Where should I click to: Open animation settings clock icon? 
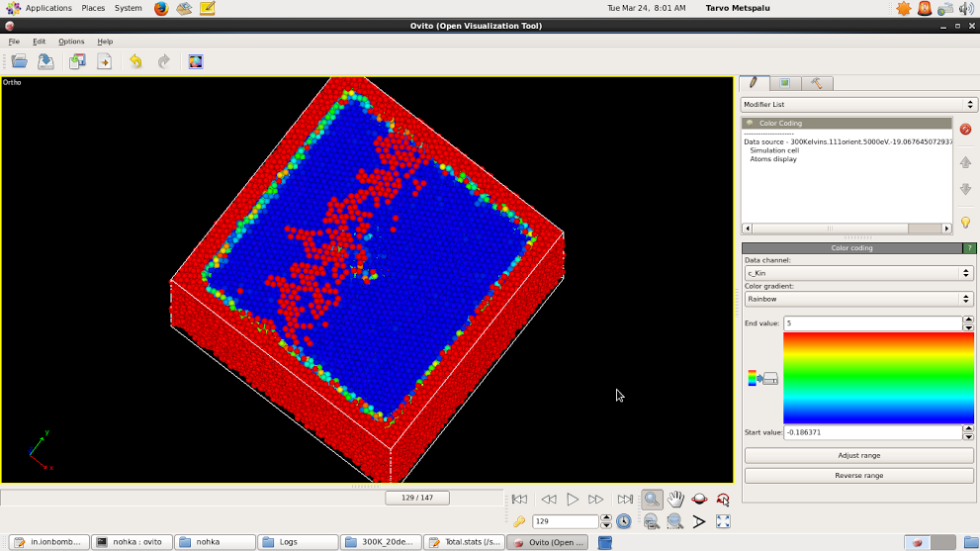point(624,521)
